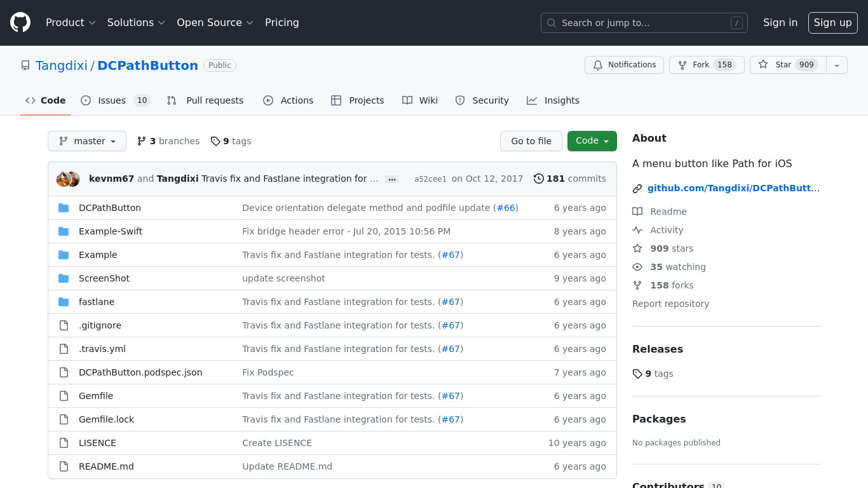Image resolution: width=868 pixels, height=488 pixels.
Task: Click the Gemfile.lock file icon
Action: point(64,419)
